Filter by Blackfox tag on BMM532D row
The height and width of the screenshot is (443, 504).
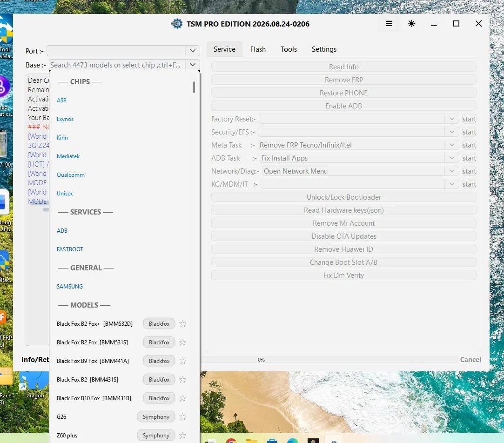(159, 324)
